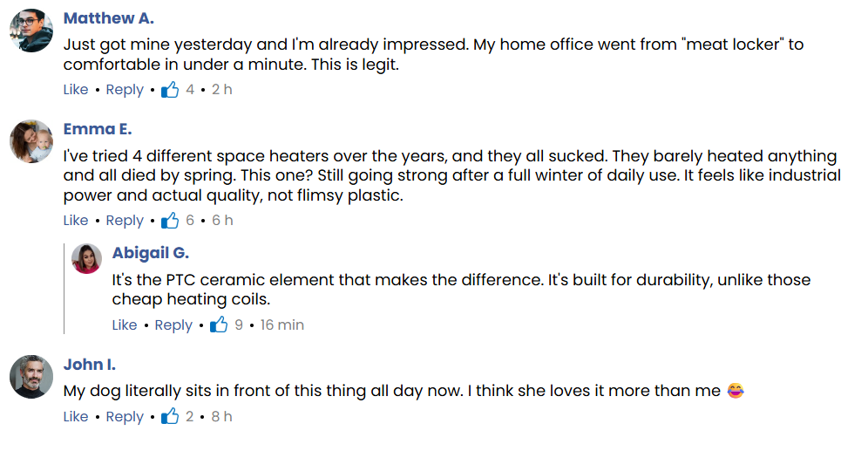Screen dimensions: 868x451
Task: Open Abigail G.'s profile picture
Action: [x=87, y=259]
